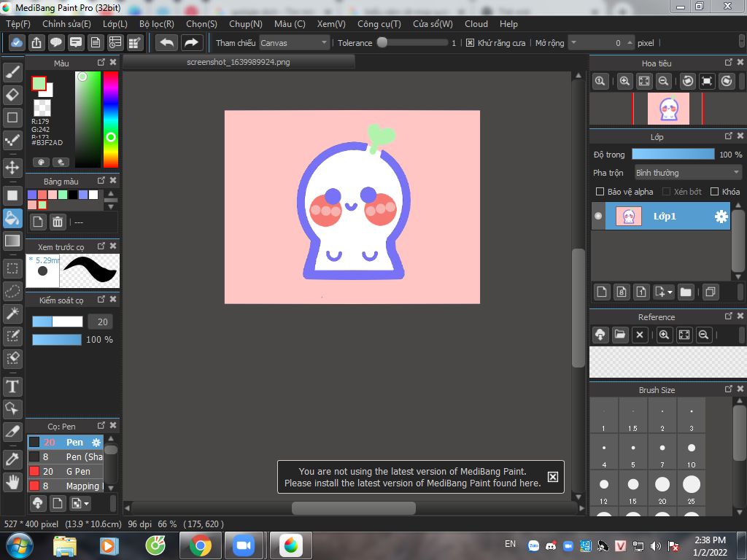Click the hue color strip
This screenshot has height=560, width=747.
tap(111, 119)
